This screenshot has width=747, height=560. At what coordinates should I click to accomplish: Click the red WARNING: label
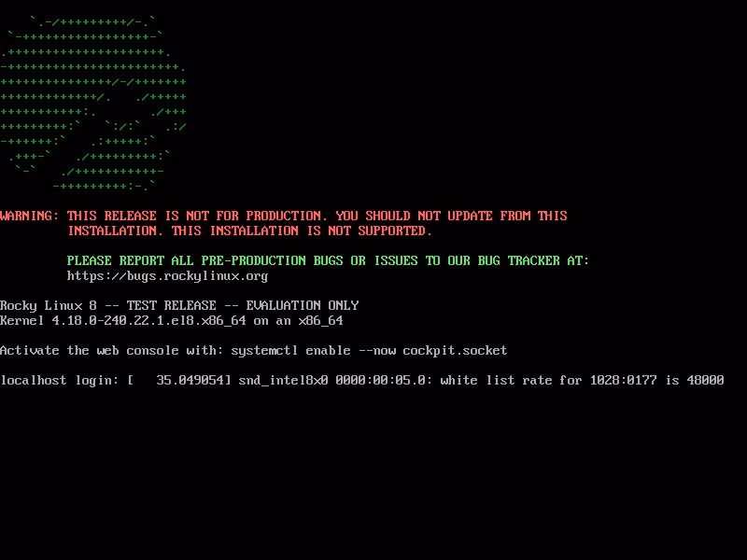pos(29,216)
